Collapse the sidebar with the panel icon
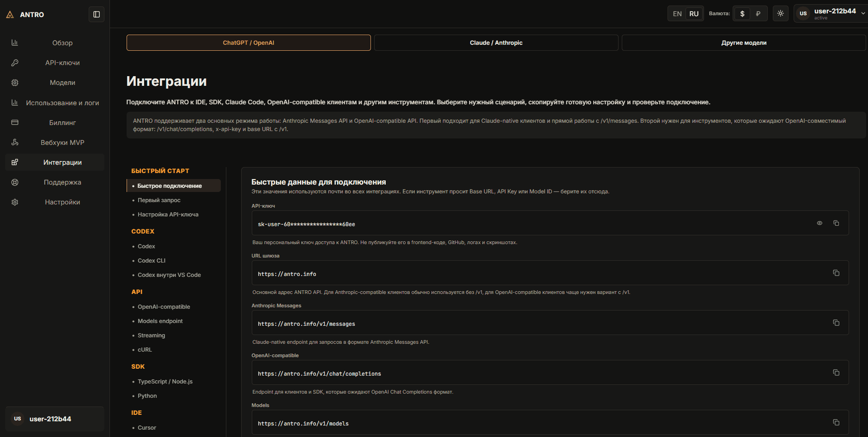Viewport: 868px width, 437px height. pos(97,14)
